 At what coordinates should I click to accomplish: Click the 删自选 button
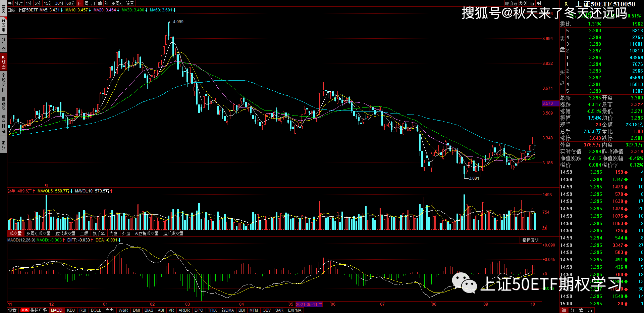point(511,3)
